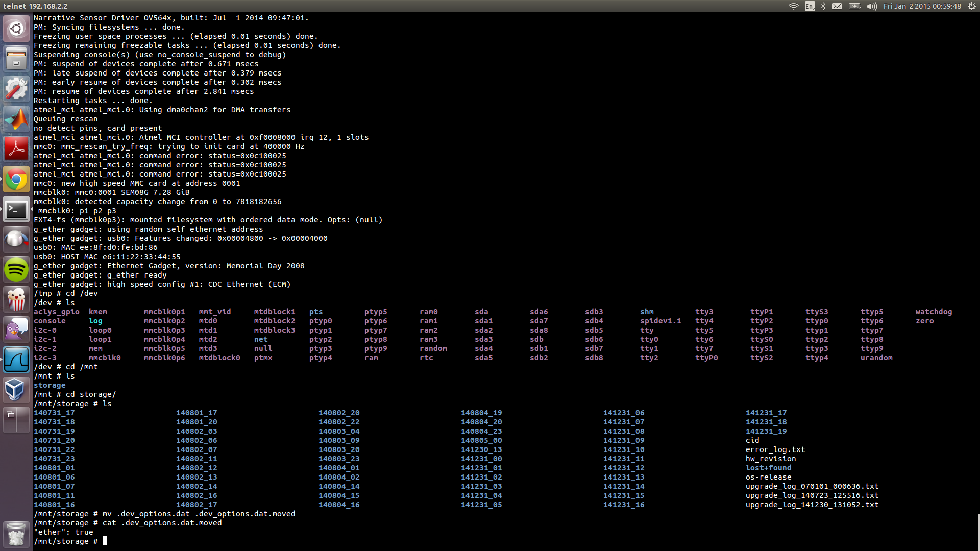Viewport: 980px width, 551px height.
Task: Launch MATLAB from the dock
Action: pyautogui.click(x=16, y=119)
